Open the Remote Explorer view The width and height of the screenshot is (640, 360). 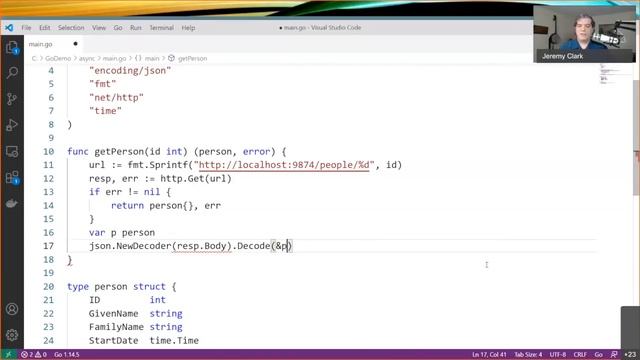click(x=12, y=151)
